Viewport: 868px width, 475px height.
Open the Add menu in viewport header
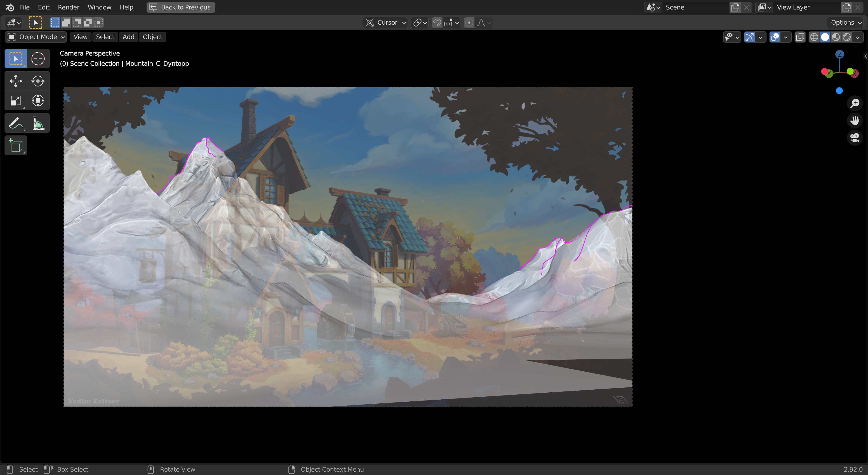[128, 37]
